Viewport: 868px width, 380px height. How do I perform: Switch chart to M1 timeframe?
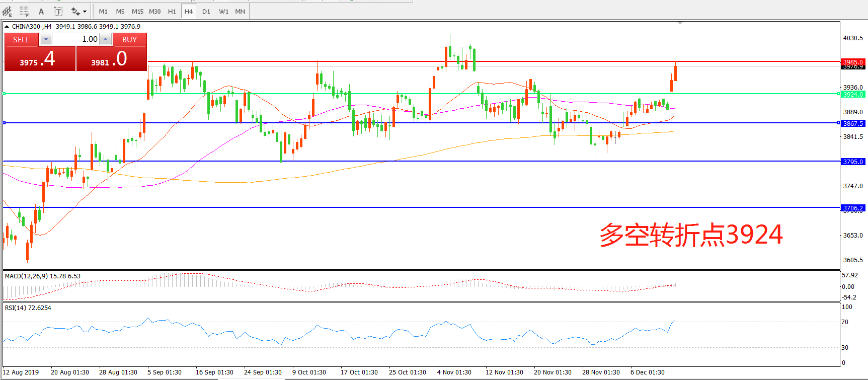click(x=103, y=11)
